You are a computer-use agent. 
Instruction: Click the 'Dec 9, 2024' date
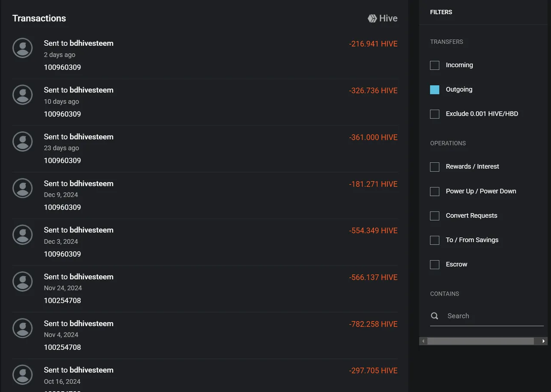[x=61, y=195]
